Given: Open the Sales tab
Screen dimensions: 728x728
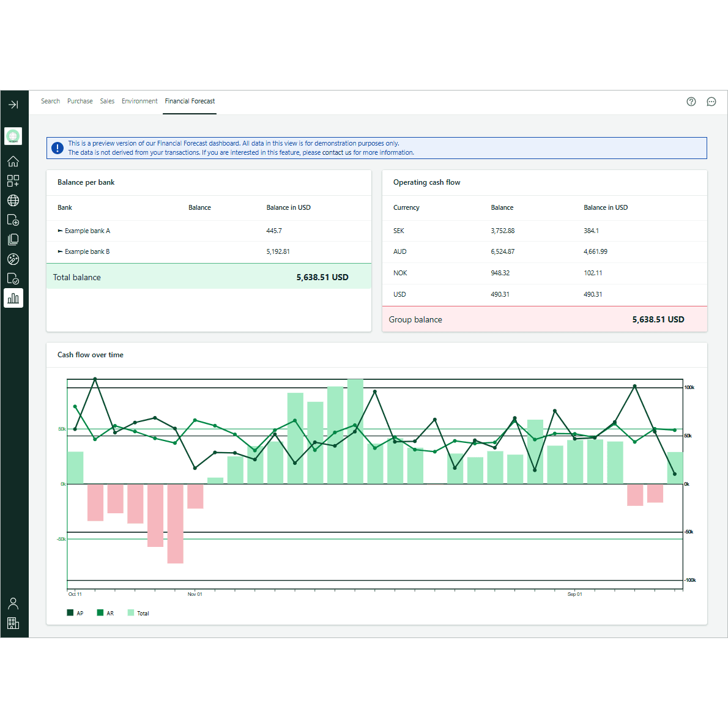Looking at the screenshot, I should click(107, 102).
